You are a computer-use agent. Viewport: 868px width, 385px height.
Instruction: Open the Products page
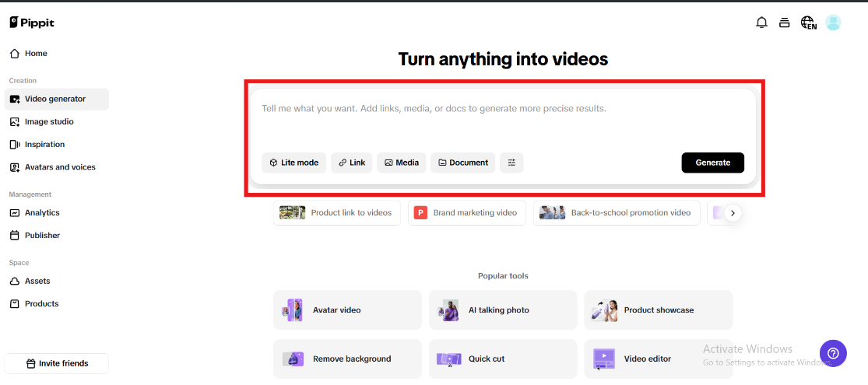(x=57, y=303)
